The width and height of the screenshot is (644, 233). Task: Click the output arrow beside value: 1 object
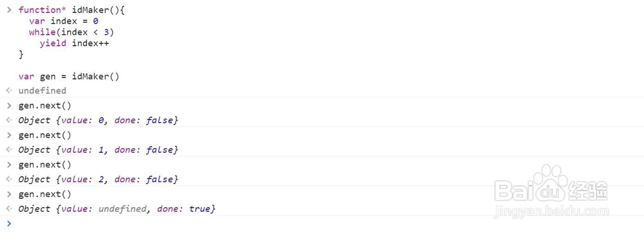[x=9, y=150]
